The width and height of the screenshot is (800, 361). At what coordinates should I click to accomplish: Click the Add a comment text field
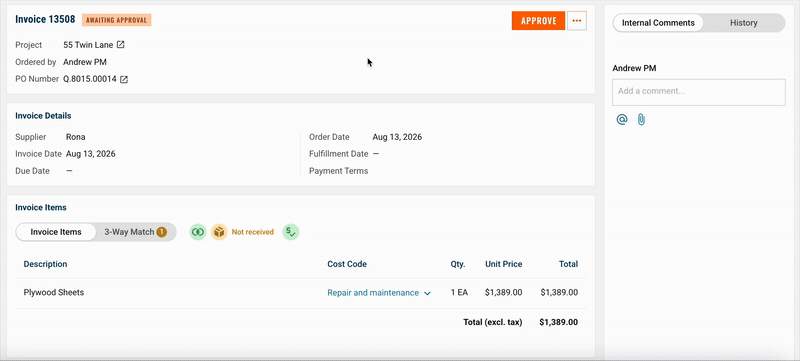coord(698,92)
